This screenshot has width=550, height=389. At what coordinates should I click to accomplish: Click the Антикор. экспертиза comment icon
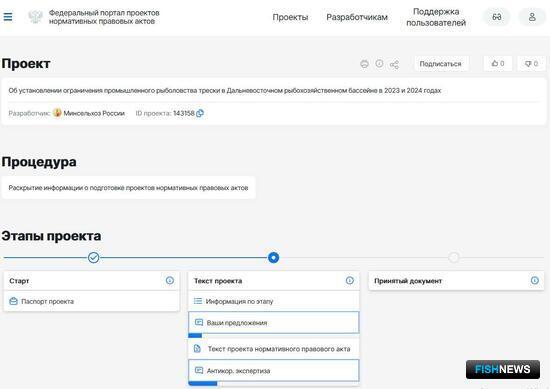point(199,370)
